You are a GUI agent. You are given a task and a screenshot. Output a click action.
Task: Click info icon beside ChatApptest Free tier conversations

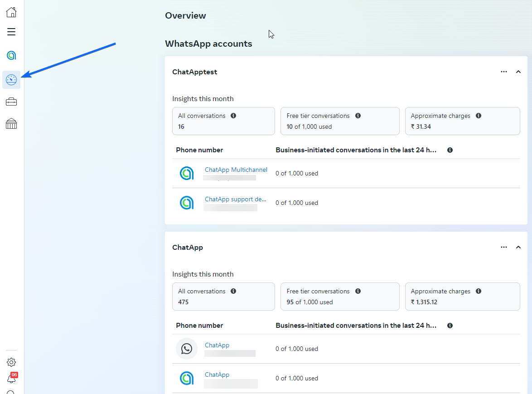point(358,116)
